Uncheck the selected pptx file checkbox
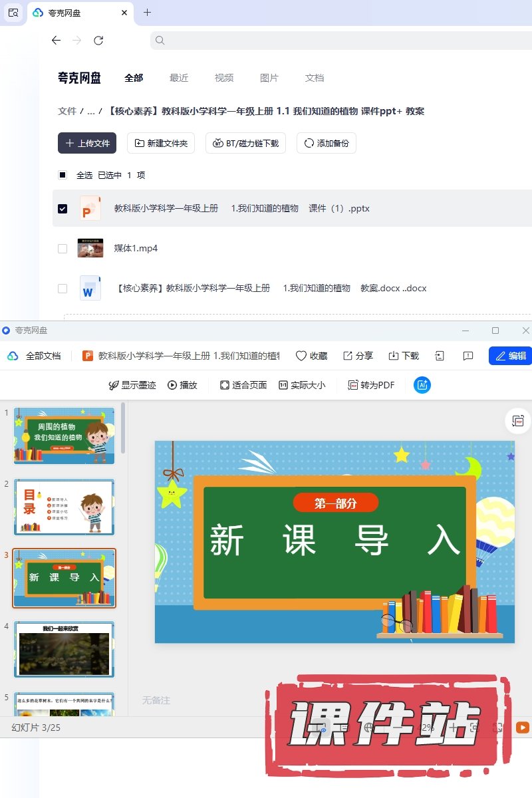Image resolution: width=532 pixels, height=798 pixels. coord(63,208)
